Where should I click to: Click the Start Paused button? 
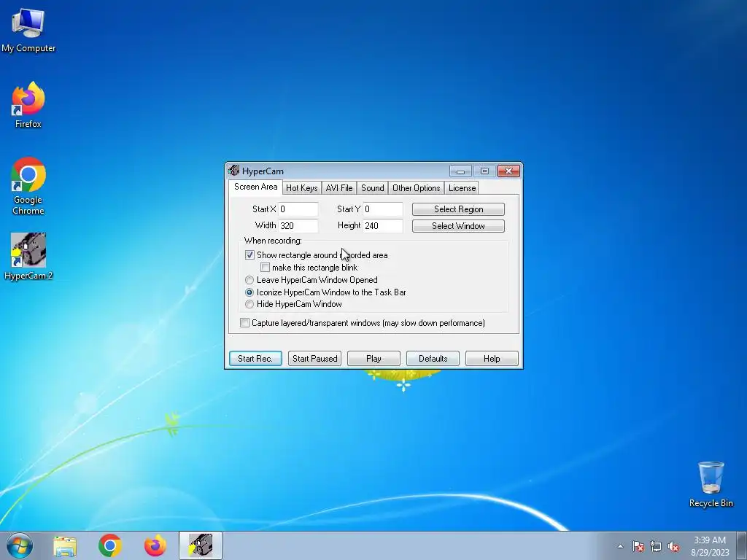314,359
